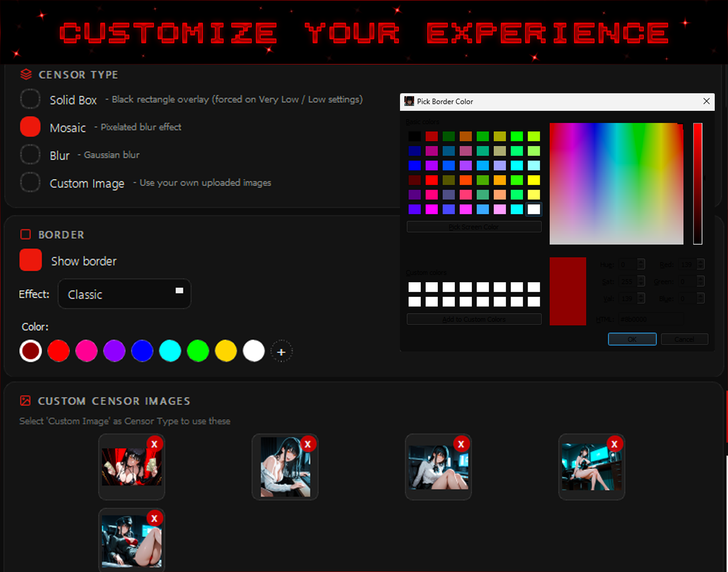
Task: Toggle the Show border switch
Action: (x=31, y=260)
